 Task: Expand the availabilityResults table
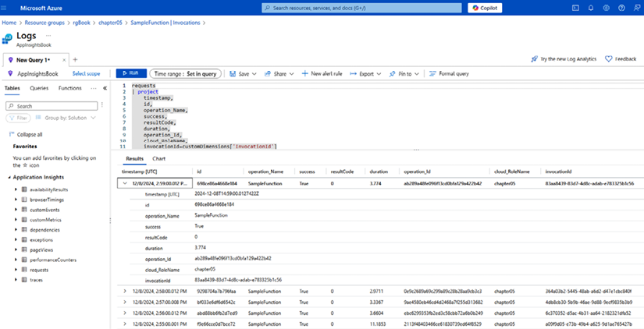pyautogui.click(x=16, y=189)
